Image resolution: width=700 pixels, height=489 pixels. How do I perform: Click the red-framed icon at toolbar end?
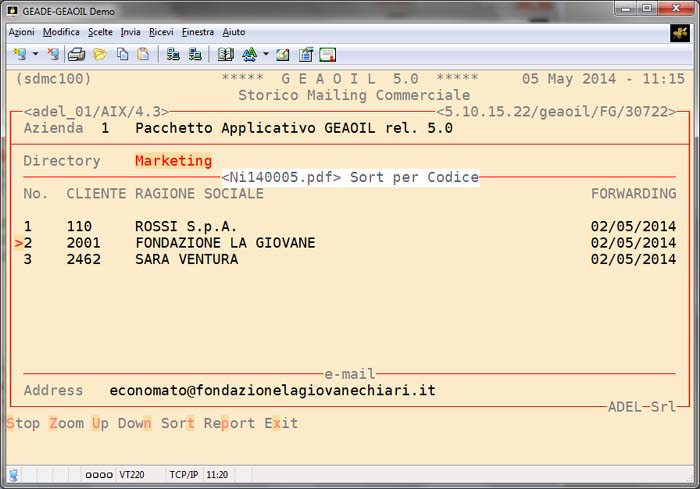327,54
